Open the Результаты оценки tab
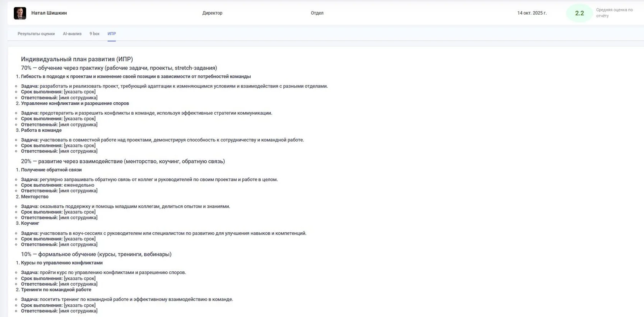The width and height of the screenshot is (644, 317). [x=36, y=34]
